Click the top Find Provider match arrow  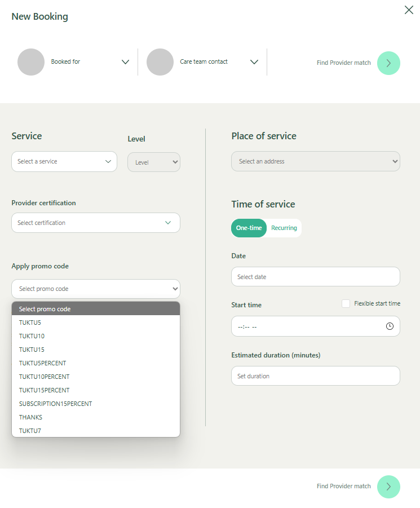coord(388,63)
